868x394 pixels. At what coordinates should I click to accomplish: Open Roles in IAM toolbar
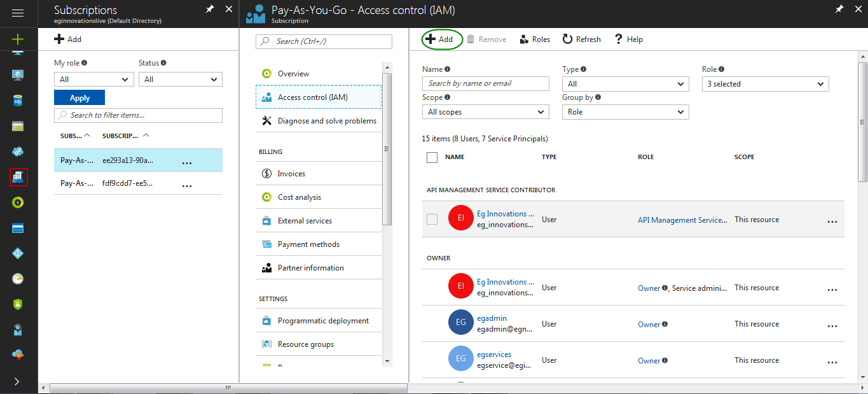coord(535,39)
